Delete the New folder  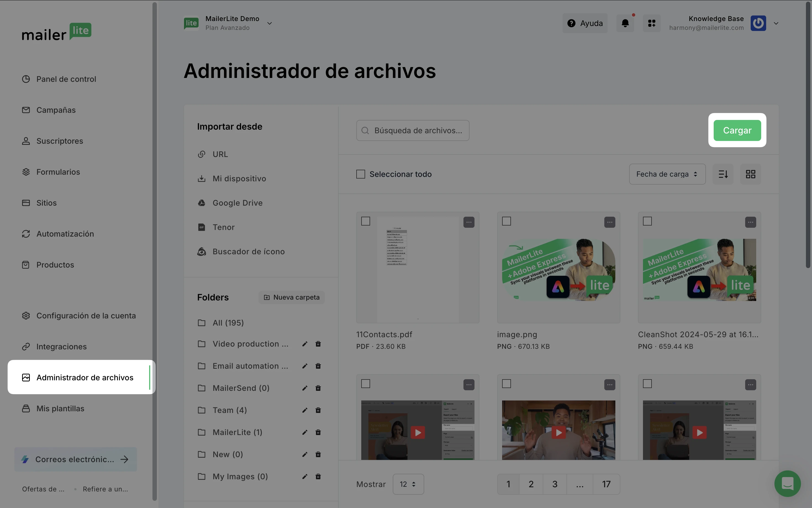[x=318, y=455]
